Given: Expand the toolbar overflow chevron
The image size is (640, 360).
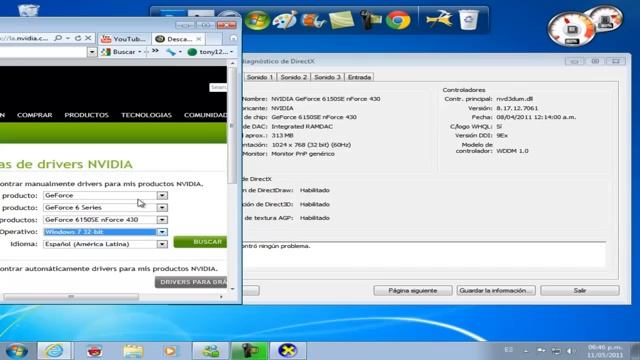Looking at the screenshot, I should (156, 51).
